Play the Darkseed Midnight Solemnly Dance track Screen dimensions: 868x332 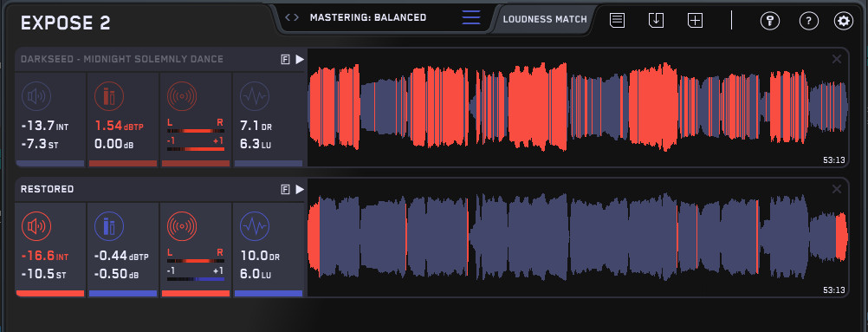(x=300, y=59)
